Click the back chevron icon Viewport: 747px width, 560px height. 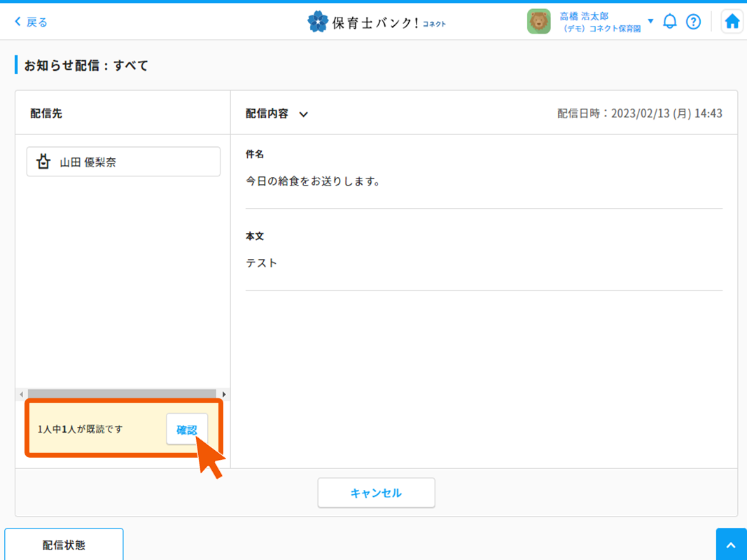pyautogui.click(x=18, y=22)
